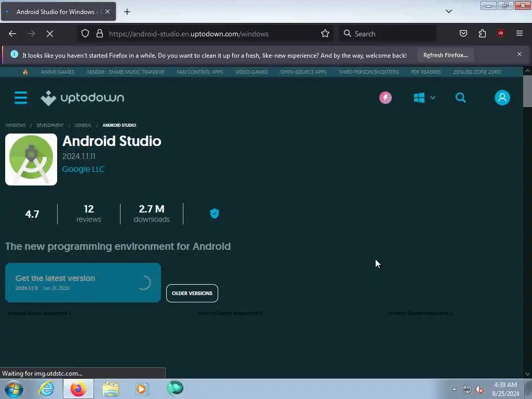Screen dimensions: 532x399
Task: Open a new browser tab
Action: [127, 12]
